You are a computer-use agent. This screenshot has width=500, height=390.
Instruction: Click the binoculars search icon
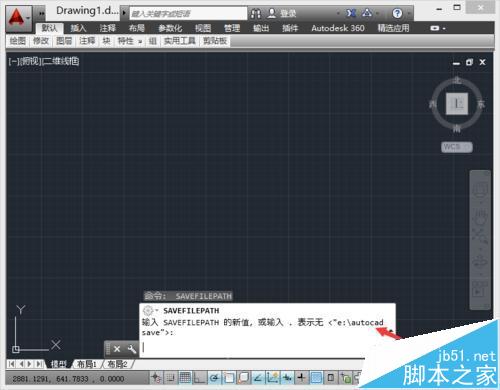point(256,14)
